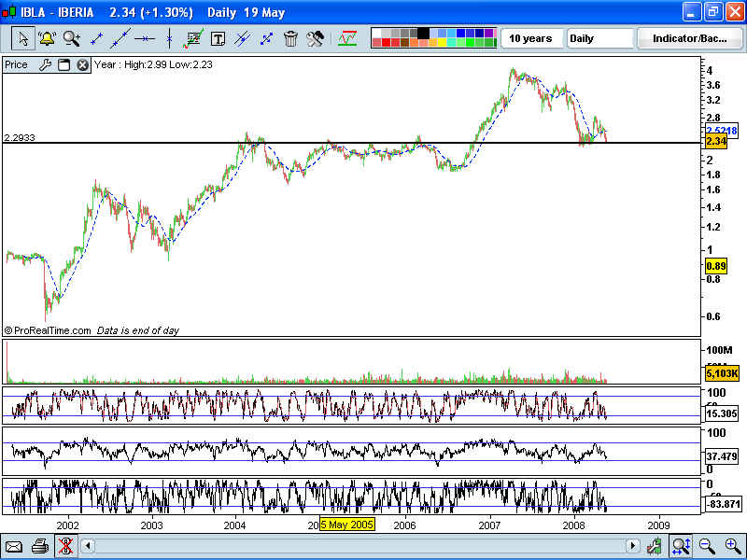Pick the orange color swatch

pos(414,42)
